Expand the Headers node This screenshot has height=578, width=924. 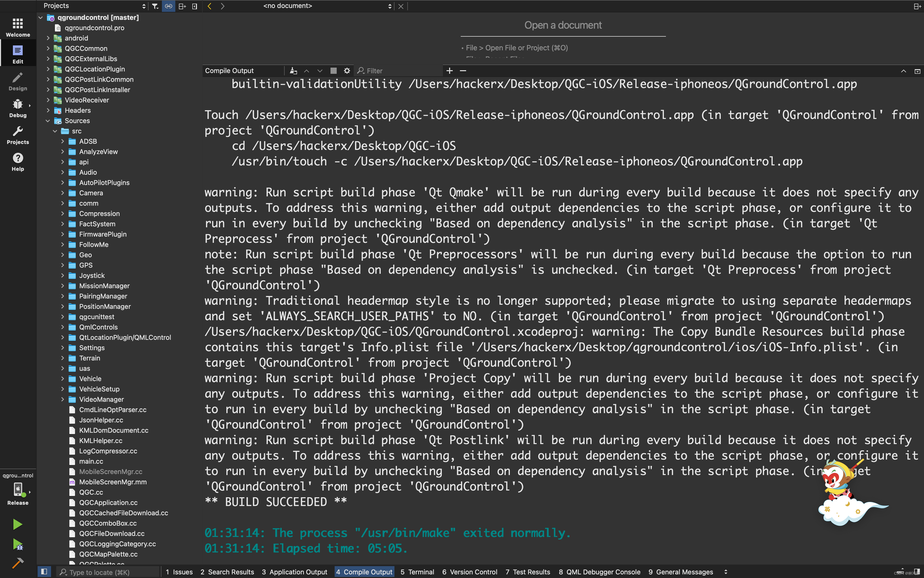[48, 110]
